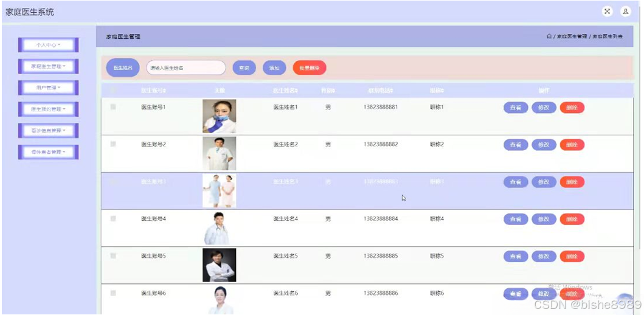Open avatar photo in highlighted third row
This screenshot has width=644, height=315.
point(220,190)
